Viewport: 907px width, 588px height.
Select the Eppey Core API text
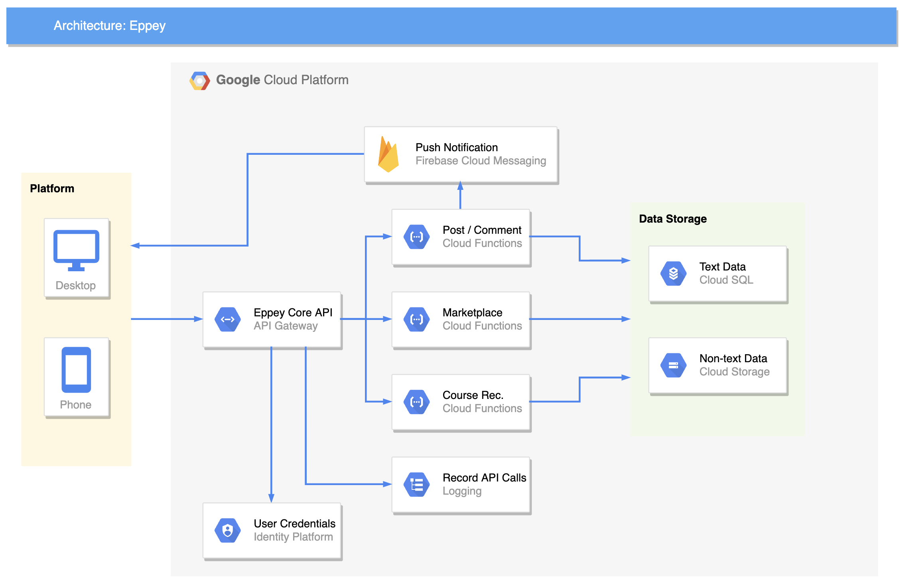(293, 312)
